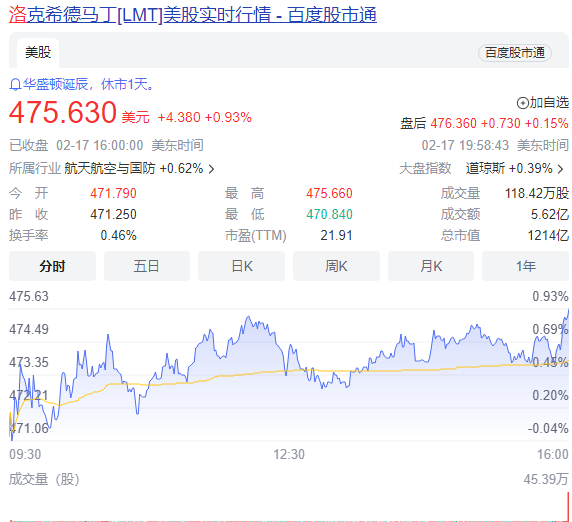This screenshot has width=572, height=522.
Task: Click the 16:00 time axis label
Action: [x=552, y=455]
